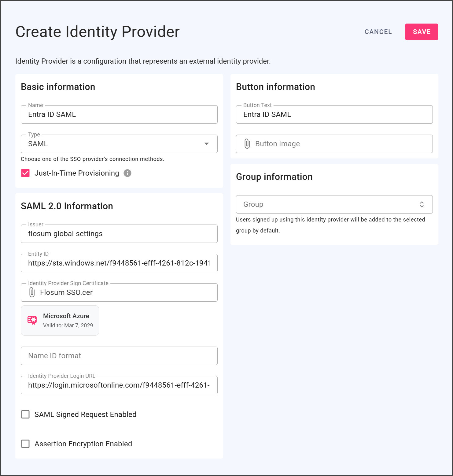Screen dimensions: 453x476
Task: Enable Assertion Encryption checkbox
Action: pos(25,444)
